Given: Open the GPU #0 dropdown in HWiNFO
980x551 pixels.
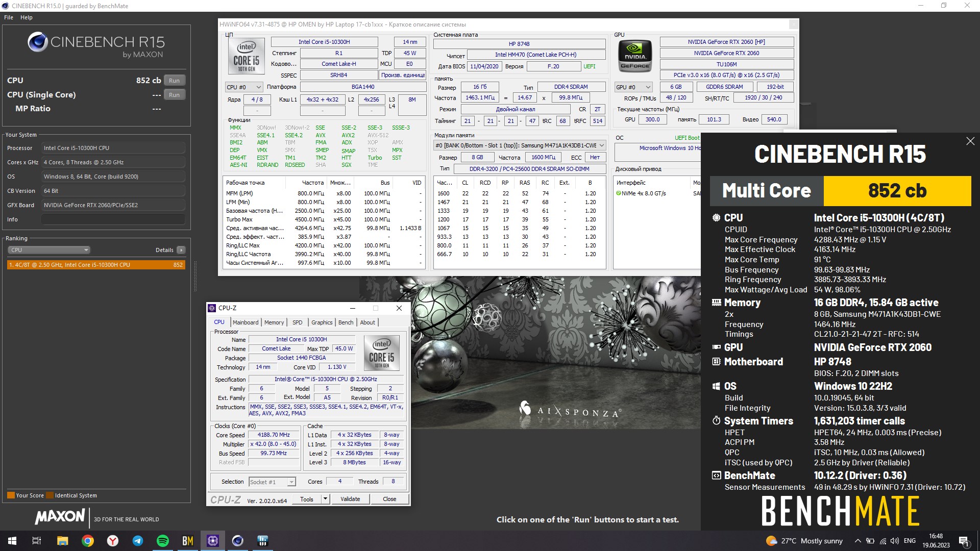Looking at the screenshot, I should (633, 87).
